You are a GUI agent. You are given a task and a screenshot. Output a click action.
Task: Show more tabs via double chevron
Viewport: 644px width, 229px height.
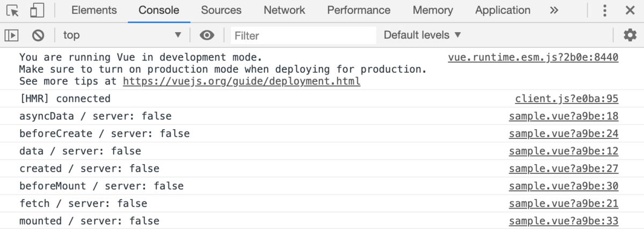(x=554, y=11)
